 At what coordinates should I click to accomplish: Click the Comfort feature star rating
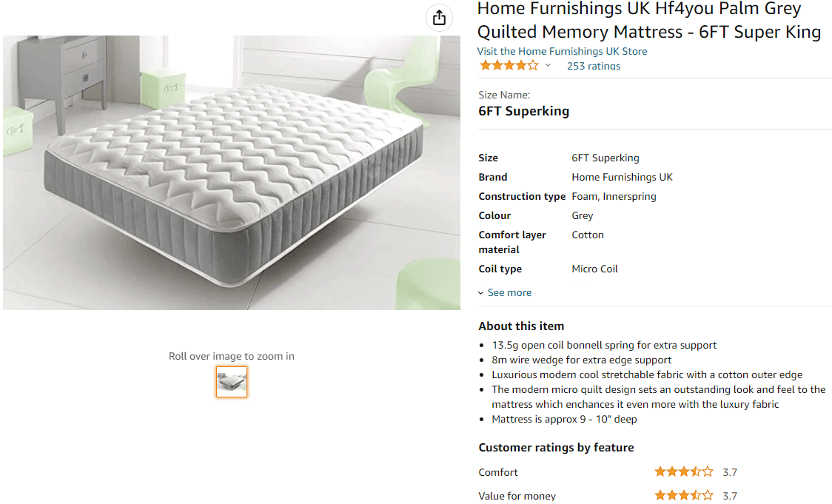click(683, 471)
